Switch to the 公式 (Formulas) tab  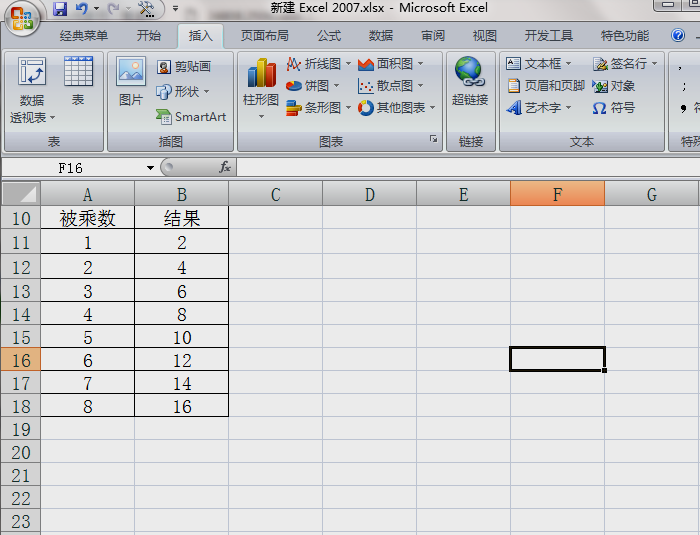[x=329, y=36]
